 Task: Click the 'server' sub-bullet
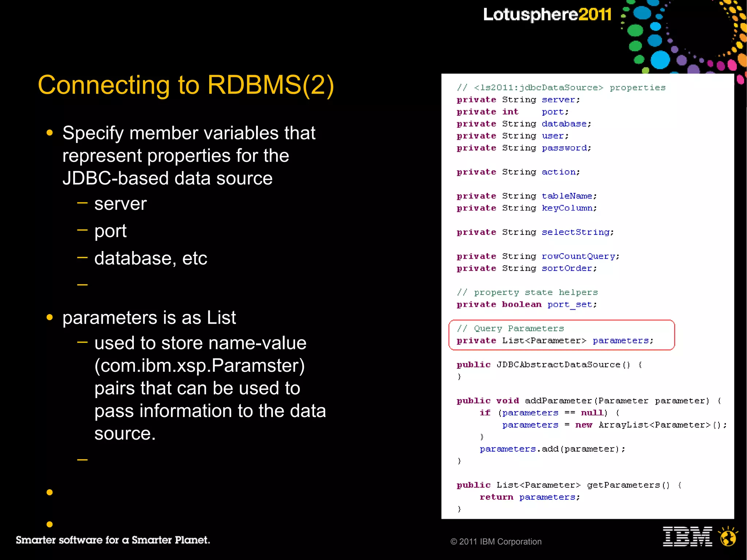120,204
